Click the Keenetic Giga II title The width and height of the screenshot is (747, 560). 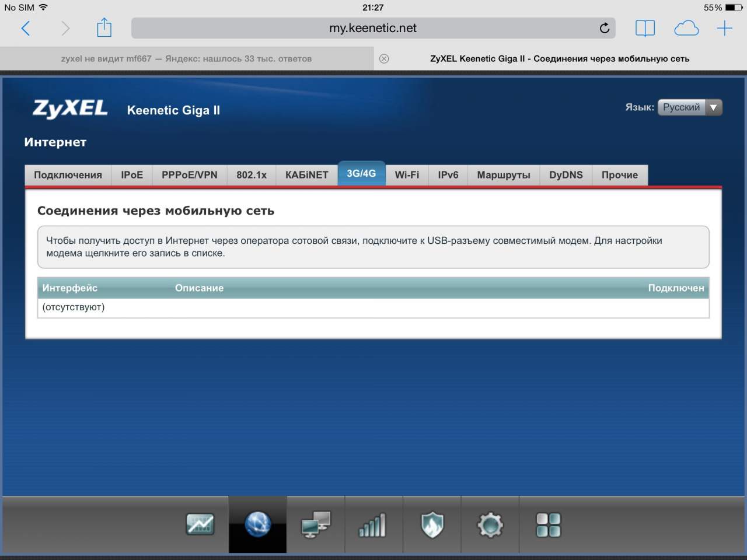173,110
